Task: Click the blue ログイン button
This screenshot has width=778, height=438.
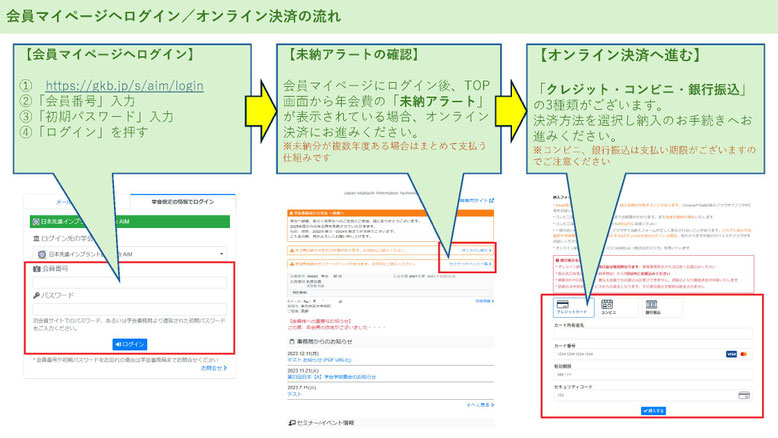Action: tap(130, 344)
